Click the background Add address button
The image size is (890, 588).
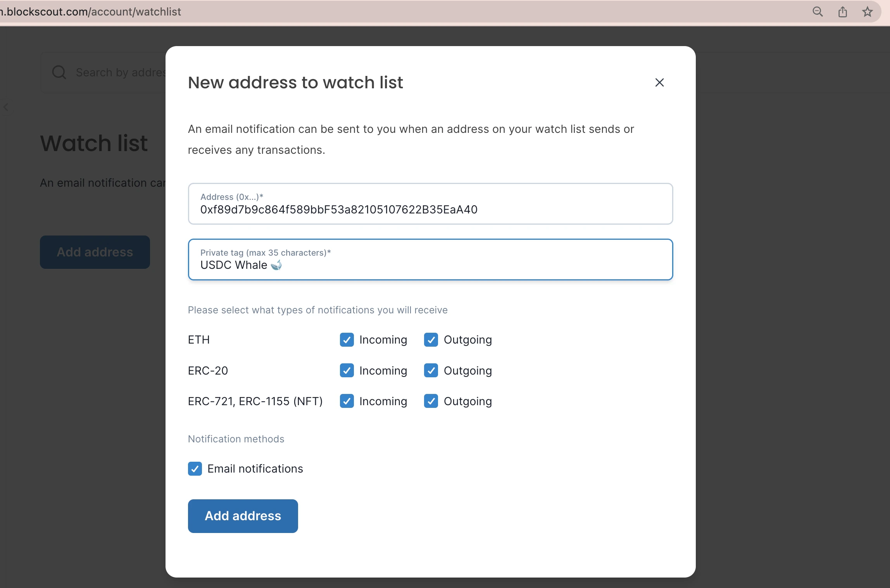coord(95,252)
